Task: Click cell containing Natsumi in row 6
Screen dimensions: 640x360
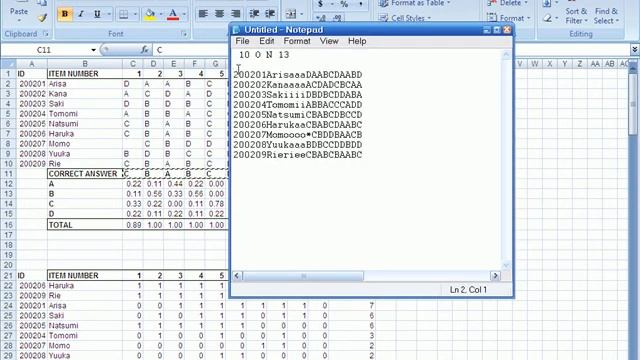Action: coord(85,124)
